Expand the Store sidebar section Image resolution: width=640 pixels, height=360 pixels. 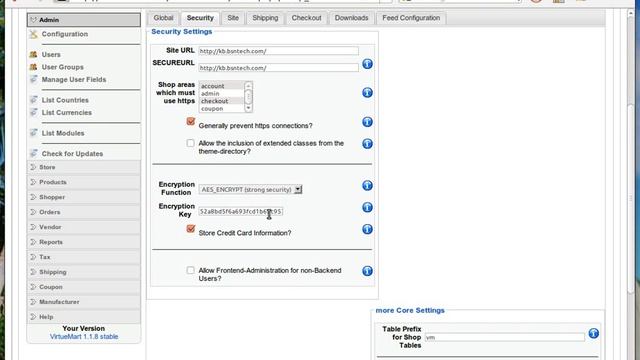click(84, 167)
